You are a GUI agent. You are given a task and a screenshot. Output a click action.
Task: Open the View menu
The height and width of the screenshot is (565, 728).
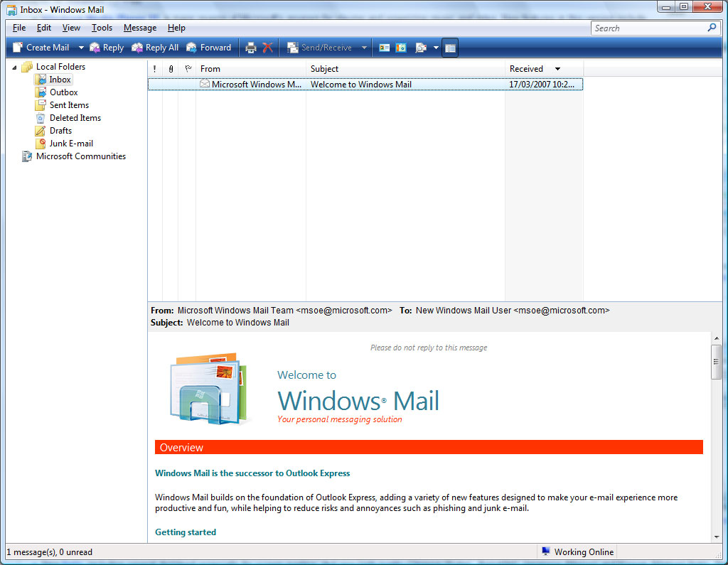coord(71,28)
